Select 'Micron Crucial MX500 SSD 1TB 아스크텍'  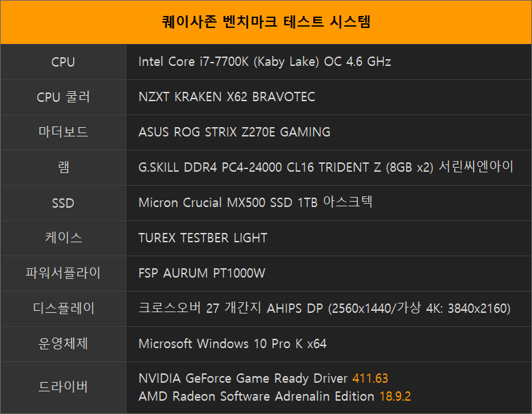click(x=255, y=202)
